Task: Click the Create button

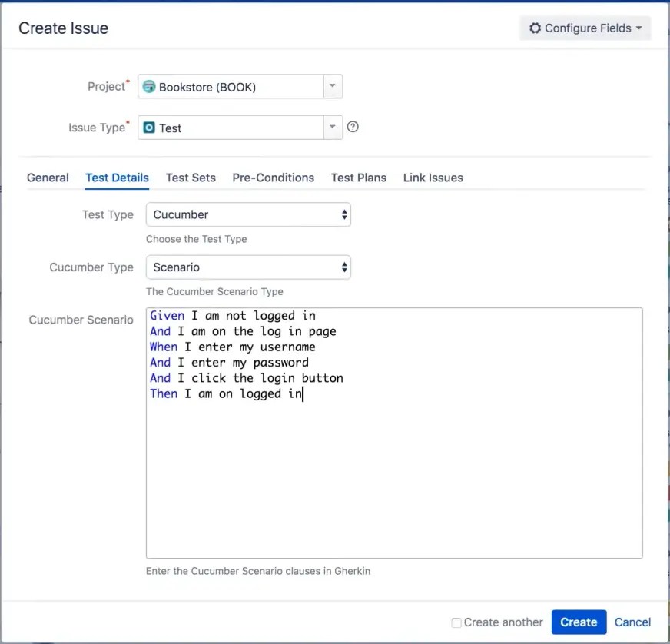Action: point(579,622)
